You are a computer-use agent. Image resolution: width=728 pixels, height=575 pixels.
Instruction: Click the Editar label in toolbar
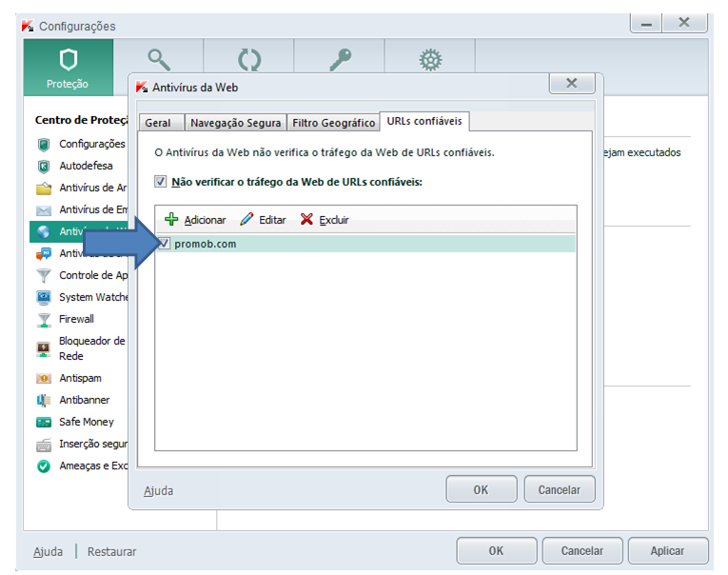click(x=272, y=220)
